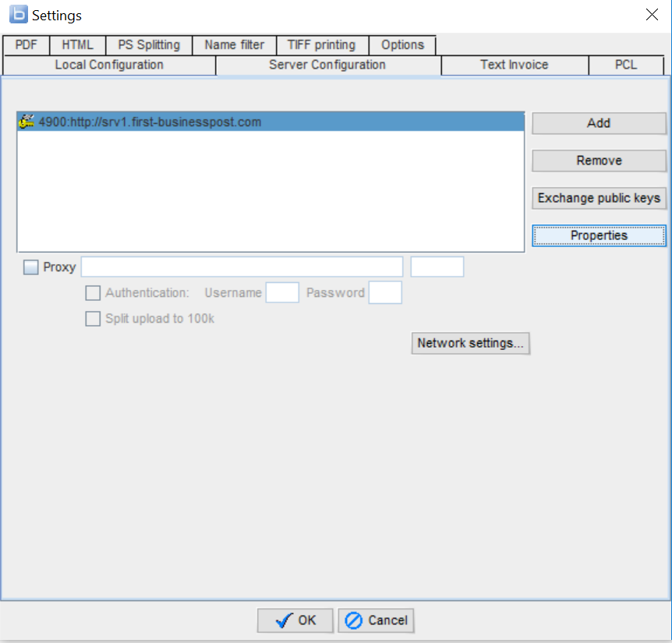Click the Settings app icon in title bar
This screenshot has height=643, width=672.
[x=19, y=14]
